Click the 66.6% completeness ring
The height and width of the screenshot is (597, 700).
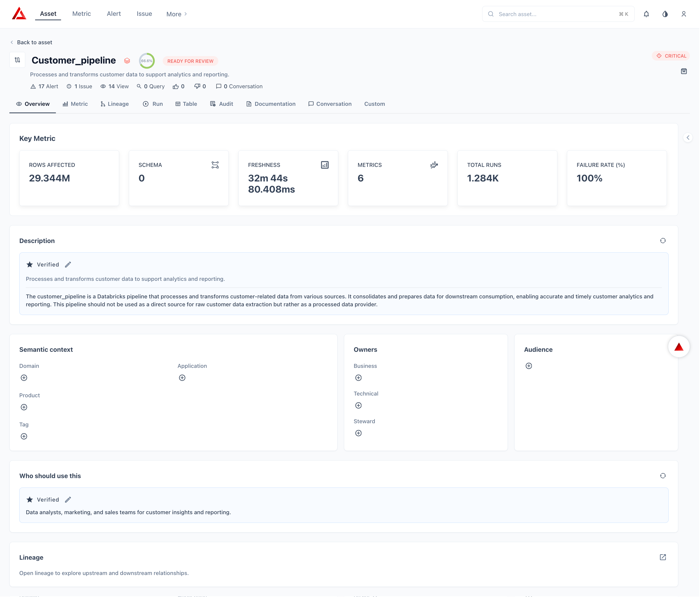pyautogui.click(x=147, y=61)
